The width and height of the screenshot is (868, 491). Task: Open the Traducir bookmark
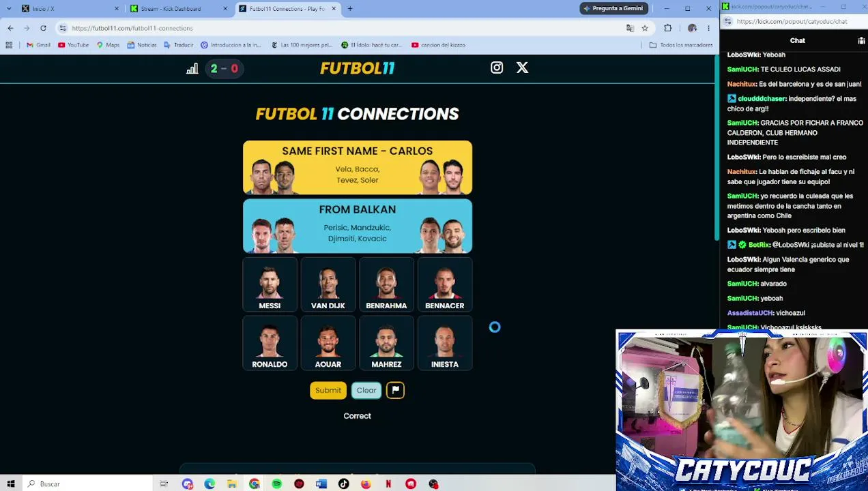coord(179,45)
